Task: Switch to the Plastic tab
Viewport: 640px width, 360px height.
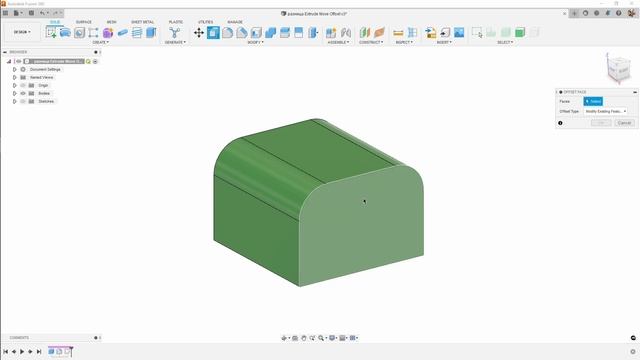Action: [176, 22]
